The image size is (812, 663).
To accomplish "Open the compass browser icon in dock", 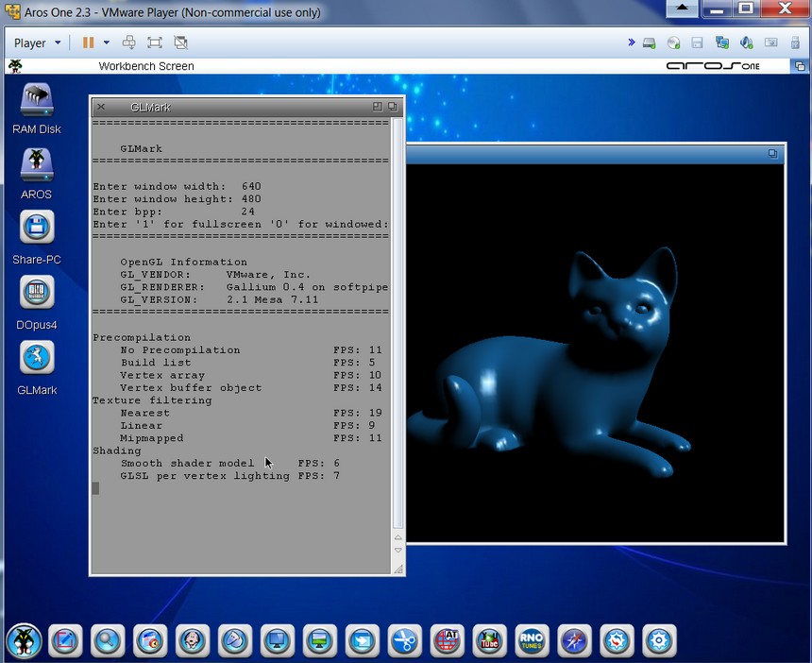I will pyautogui.click(x=574, y=640).
